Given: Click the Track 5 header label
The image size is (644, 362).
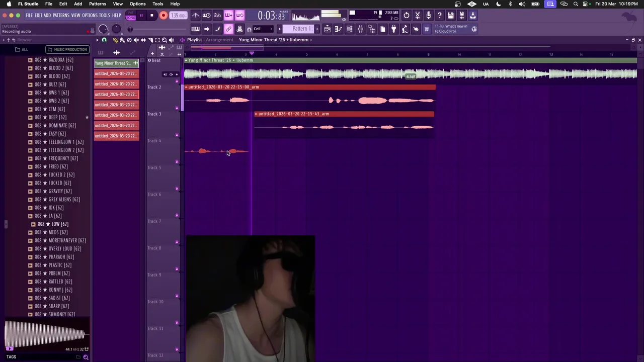Looking at the screenshot, I should 154,167.
